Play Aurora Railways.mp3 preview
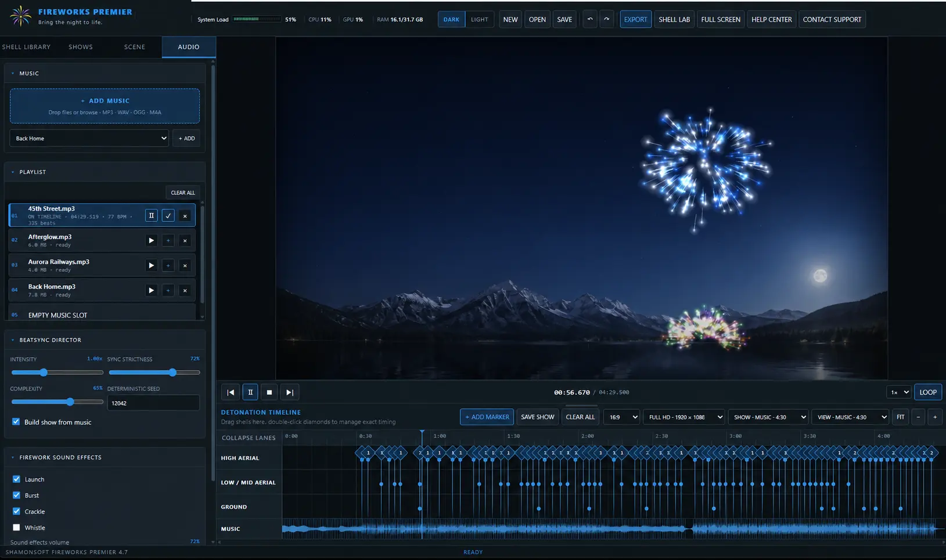The width and height of the screenshot is (946, 560). coord(151,265)
